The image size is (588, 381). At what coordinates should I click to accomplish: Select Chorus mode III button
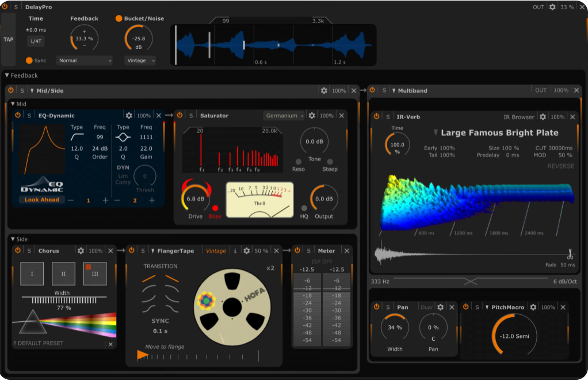coord(95,273)
